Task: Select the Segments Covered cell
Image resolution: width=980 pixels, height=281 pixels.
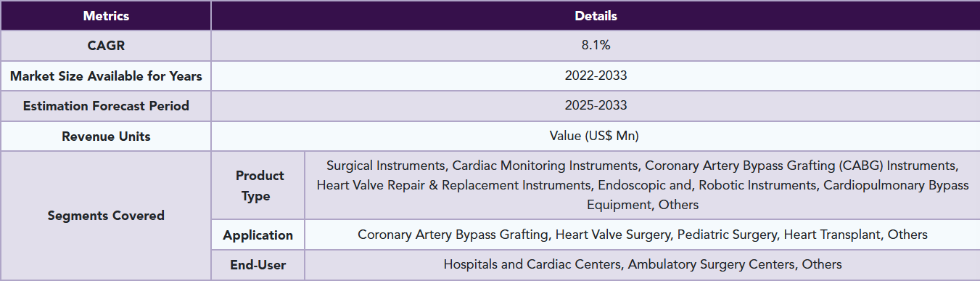Action: click(x=106, y=216)
